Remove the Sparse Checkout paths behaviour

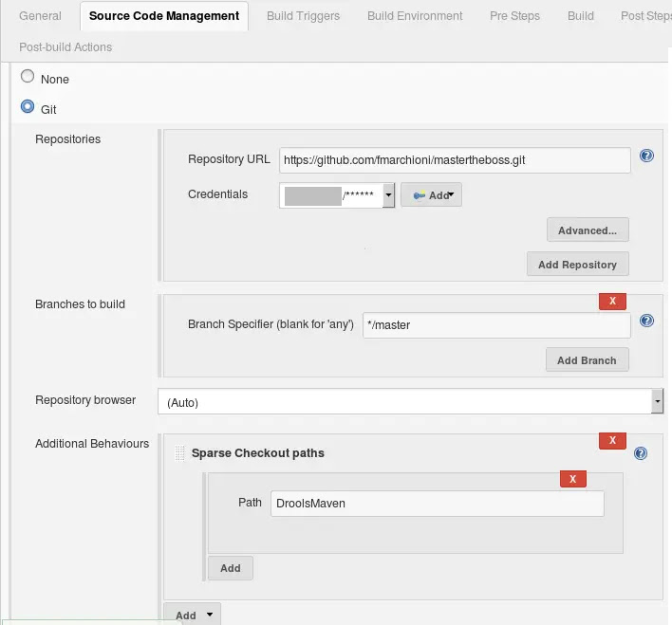(612, 440)
